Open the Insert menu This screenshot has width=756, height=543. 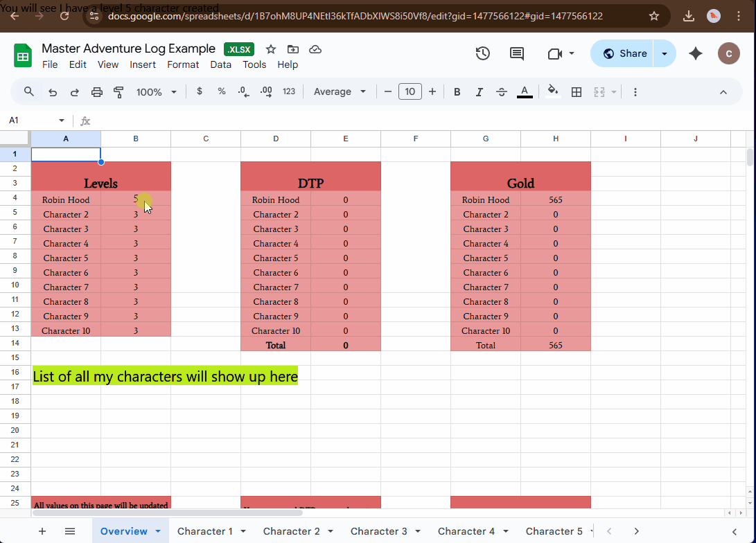143,64
